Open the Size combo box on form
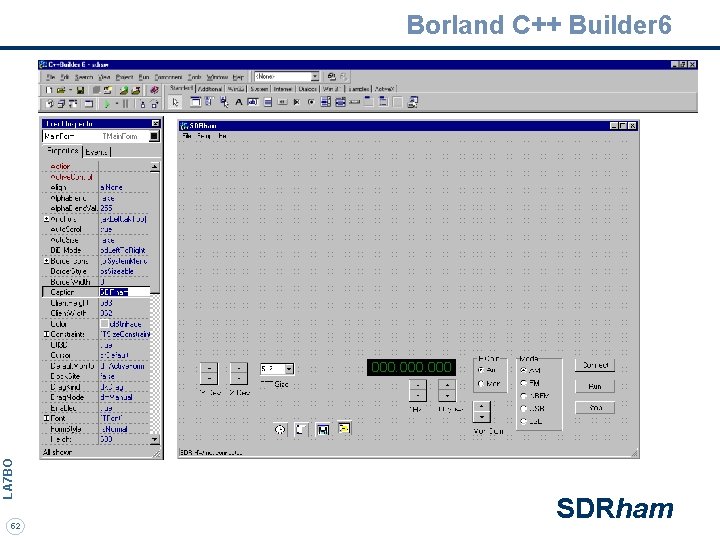The height and width of the screenshot is (540, 720). pos(289,369)
